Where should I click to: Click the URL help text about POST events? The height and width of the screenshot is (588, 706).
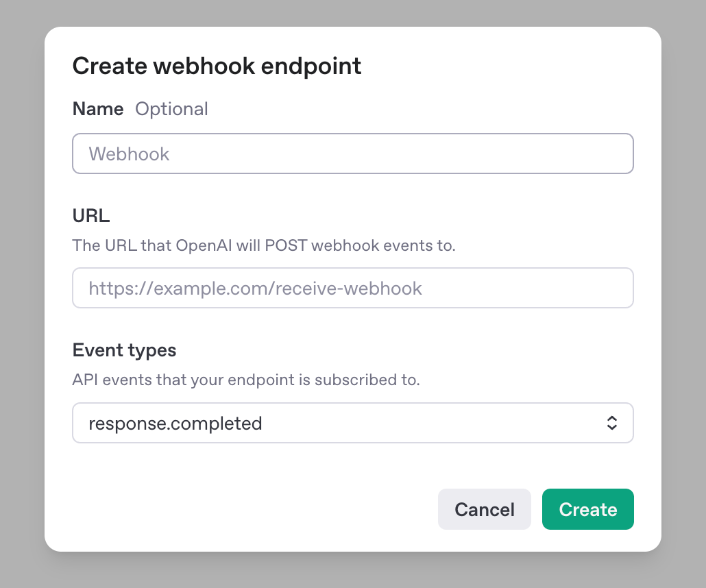(264, 245)
